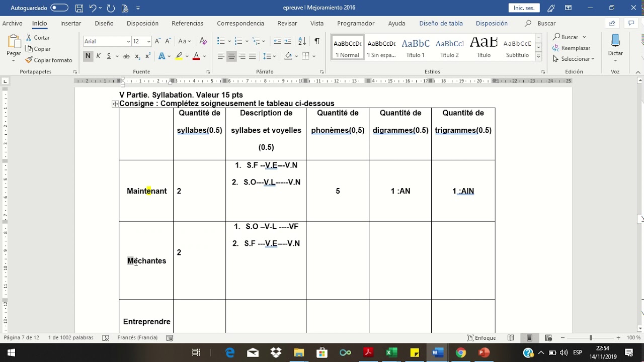644x362 pixels.
Task: Open the Undo history dropdown arrow
Action: (x=101, y=8)
